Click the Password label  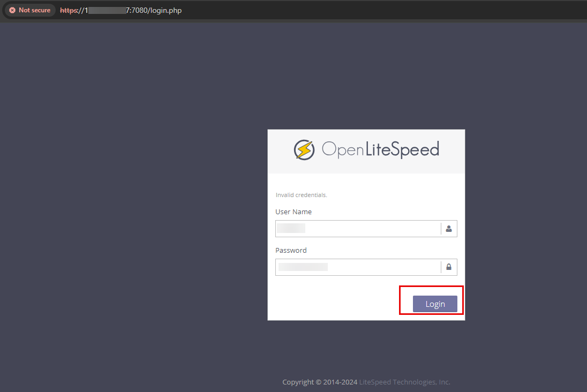(291, 250)
